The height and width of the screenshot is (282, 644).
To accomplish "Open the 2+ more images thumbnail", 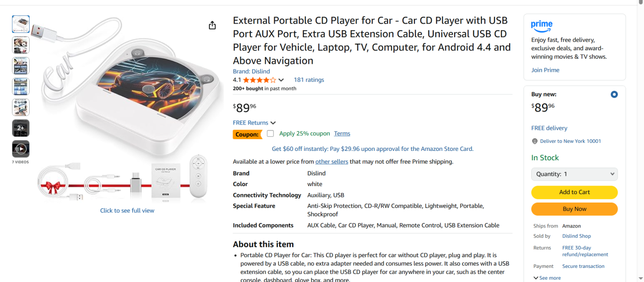I will (21, 128).
